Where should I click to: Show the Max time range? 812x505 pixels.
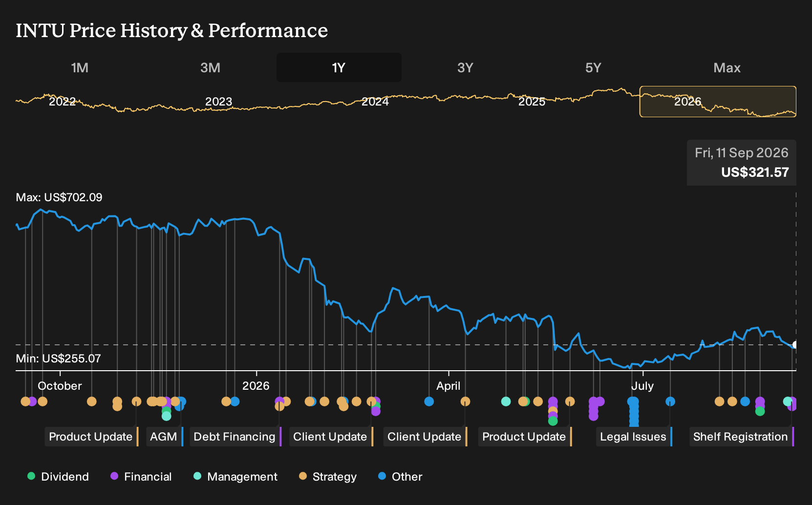(x=727, y=67)
